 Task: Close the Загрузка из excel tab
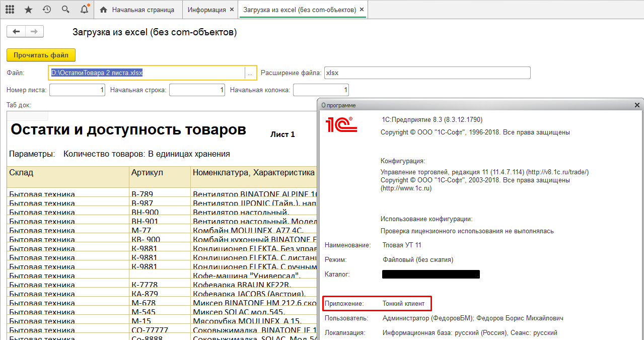coord(362,10)
